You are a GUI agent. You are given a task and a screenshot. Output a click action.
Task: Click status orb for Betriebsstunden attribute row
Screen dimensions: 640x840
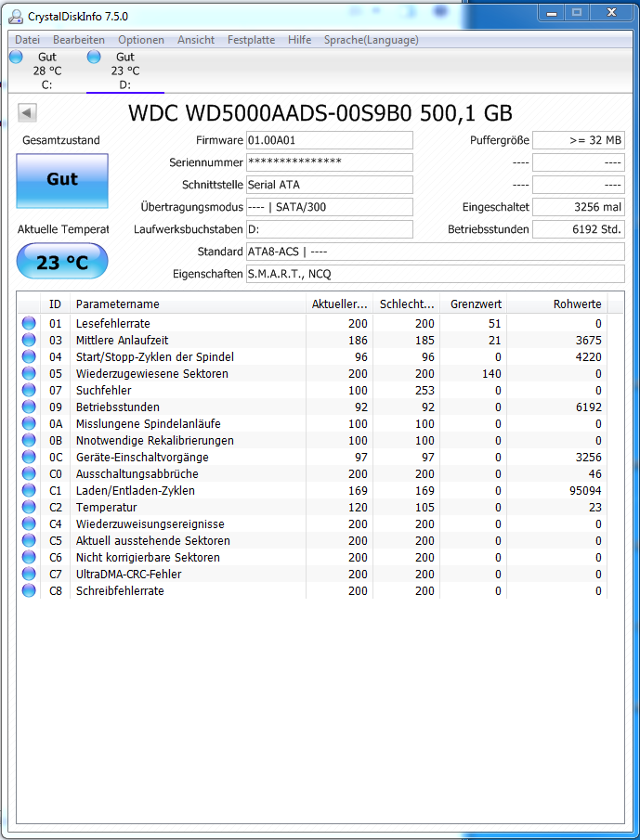coord(29,407)
